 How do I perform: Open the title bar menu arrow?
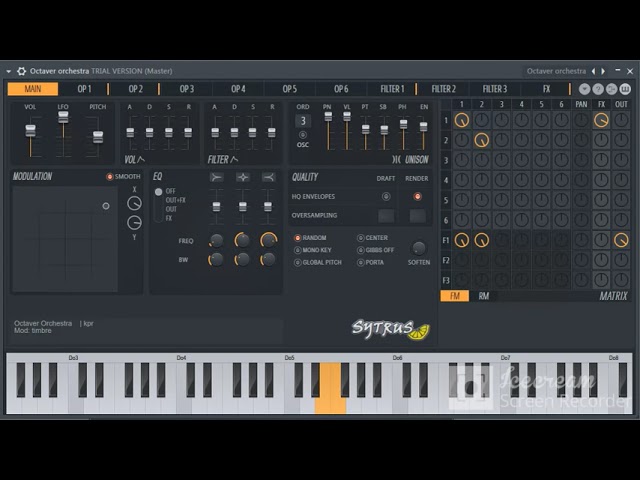9,71
